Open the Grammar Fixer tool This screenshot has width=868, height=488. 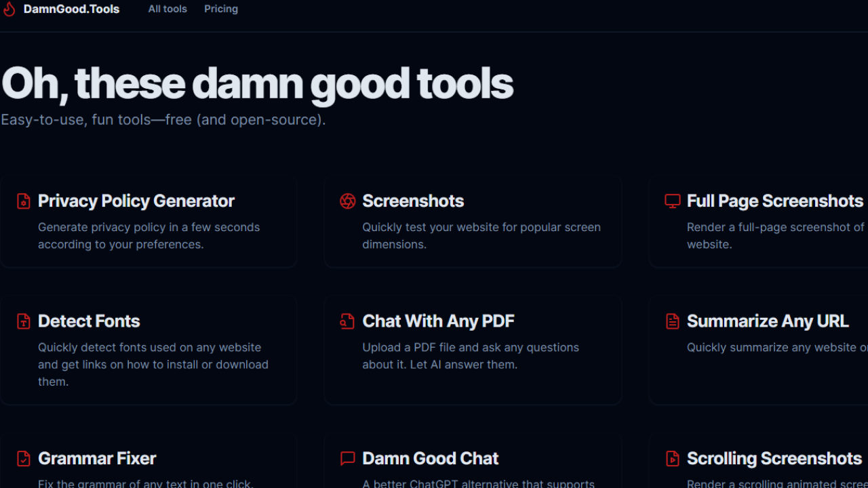click(x=97, y=459)
